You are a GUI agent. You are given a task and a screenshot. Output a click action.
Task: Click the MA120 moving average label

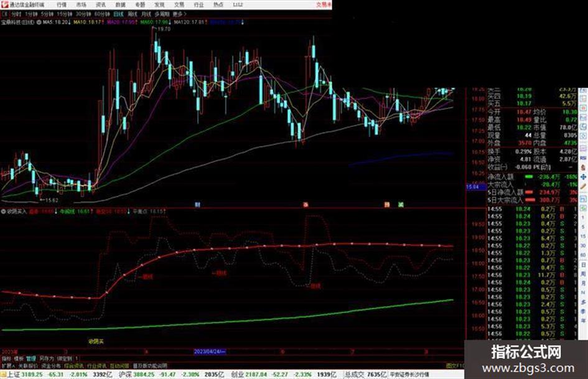pos(191,22)
